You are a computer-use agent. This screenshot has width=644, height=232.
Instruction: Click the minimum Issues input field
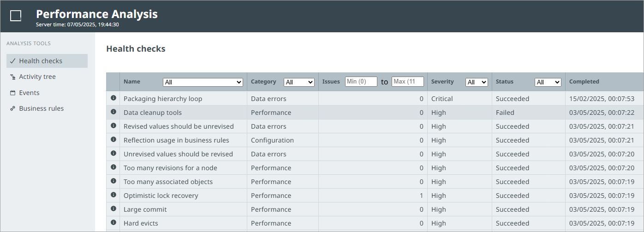pos(361,82)
